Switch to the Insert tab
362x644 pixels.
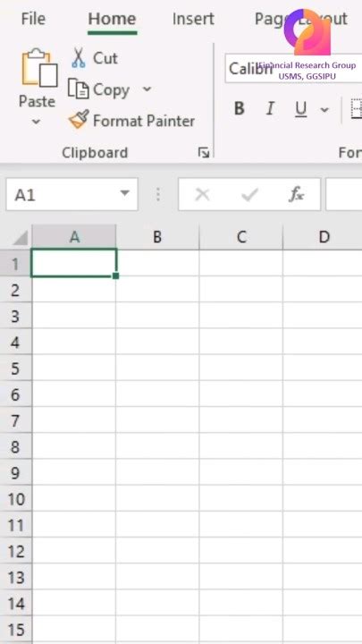pyautogui.click(x=193, y=19)
